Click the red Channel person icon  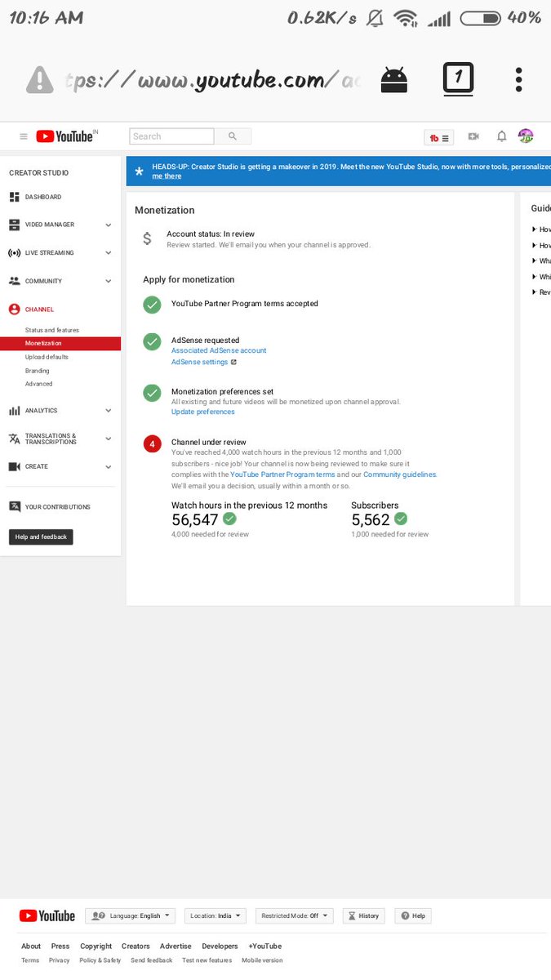[x=14, y=310]
